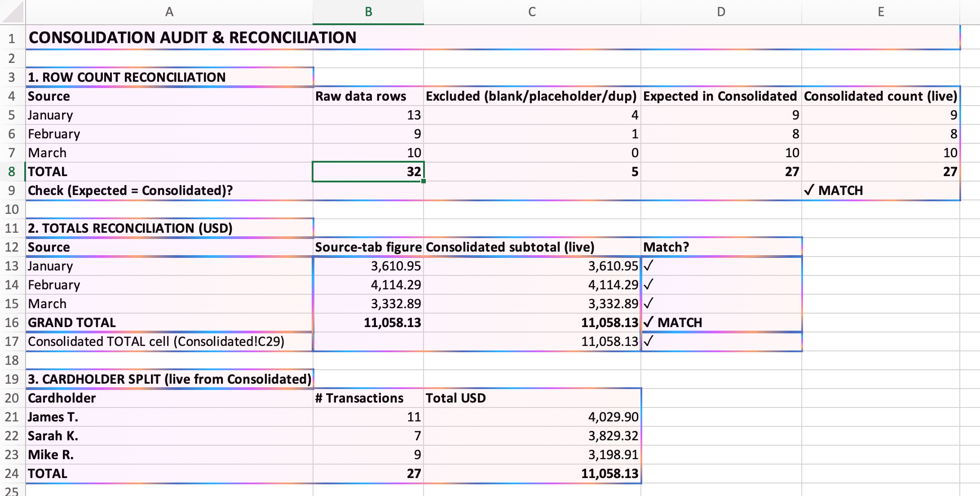The image size is (980, 496).
Task: Click the ✓ MATCH cell in row 9
Action: (x=880, y=190)
